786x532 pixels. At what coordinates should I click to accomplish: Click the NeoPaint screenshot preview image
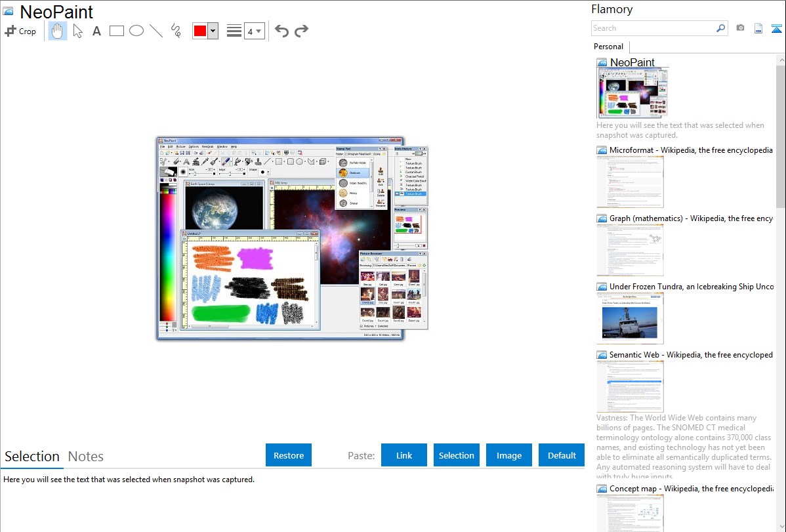[292, 239]
